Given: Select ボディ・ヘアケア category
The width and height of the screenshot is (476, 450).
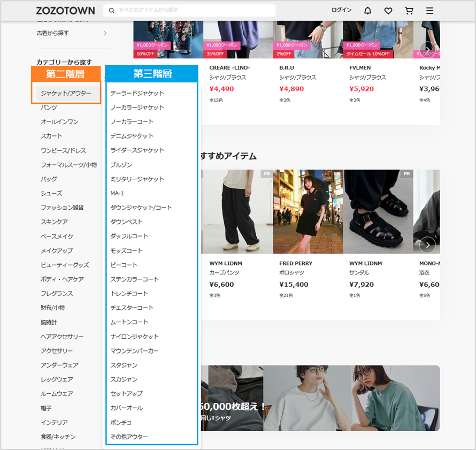Looking at the screenshot, I should 62,279.
